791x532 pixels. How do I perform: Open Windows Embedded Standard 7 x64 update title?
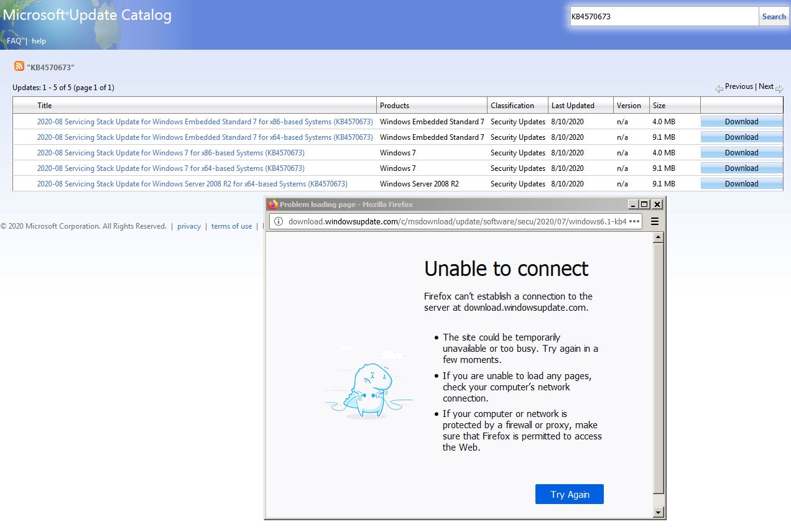(205, 137)
